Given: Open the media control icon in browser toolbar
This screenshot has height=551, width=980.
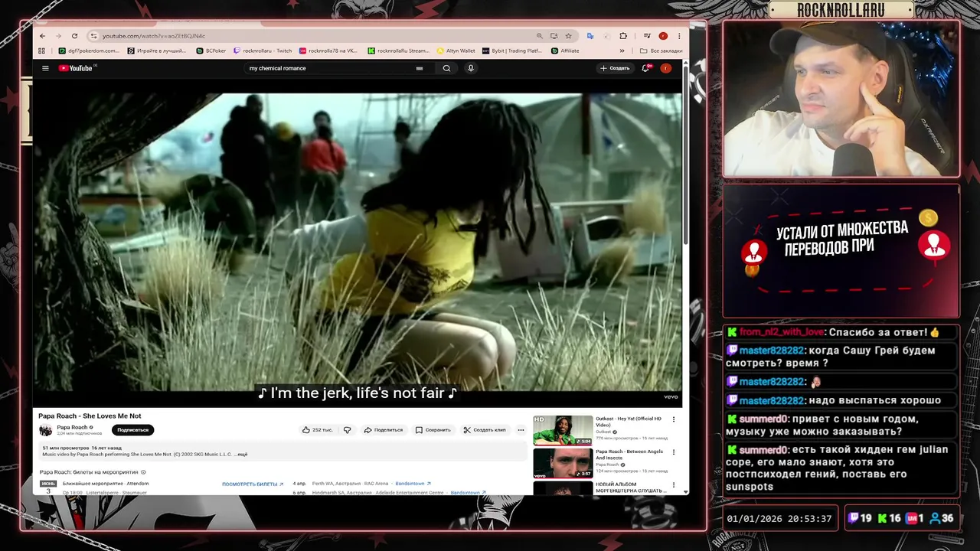Looking at the screenshot, I should tap(647, 36).
